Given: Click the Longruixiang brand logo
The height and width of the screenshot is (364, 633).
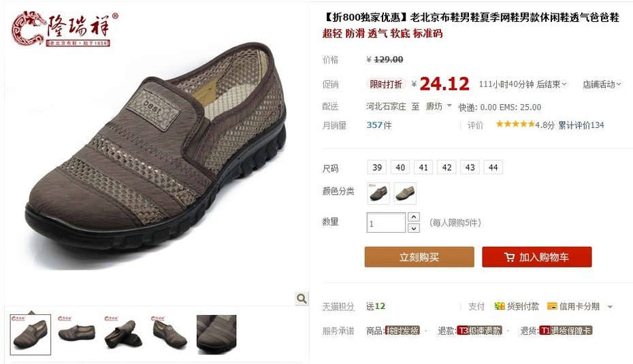Looking at the screenshot, I should click(65, 29).
